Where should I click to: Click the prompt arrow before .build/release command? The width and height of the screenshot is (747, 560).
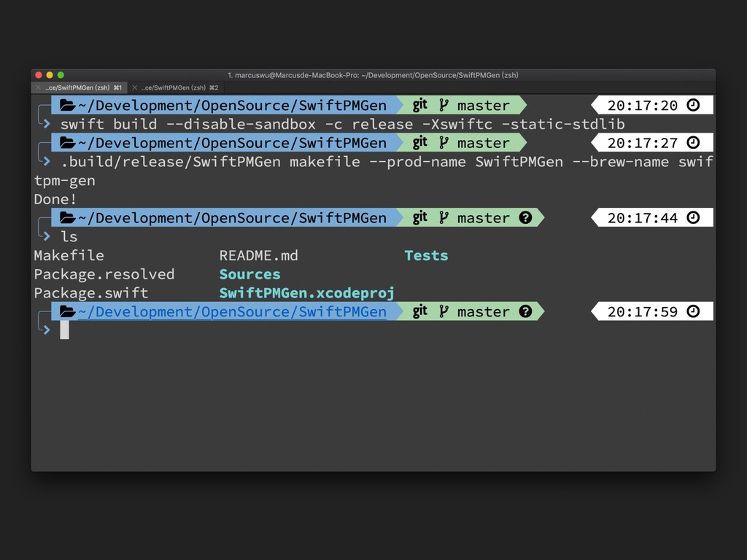pos(46,161)
